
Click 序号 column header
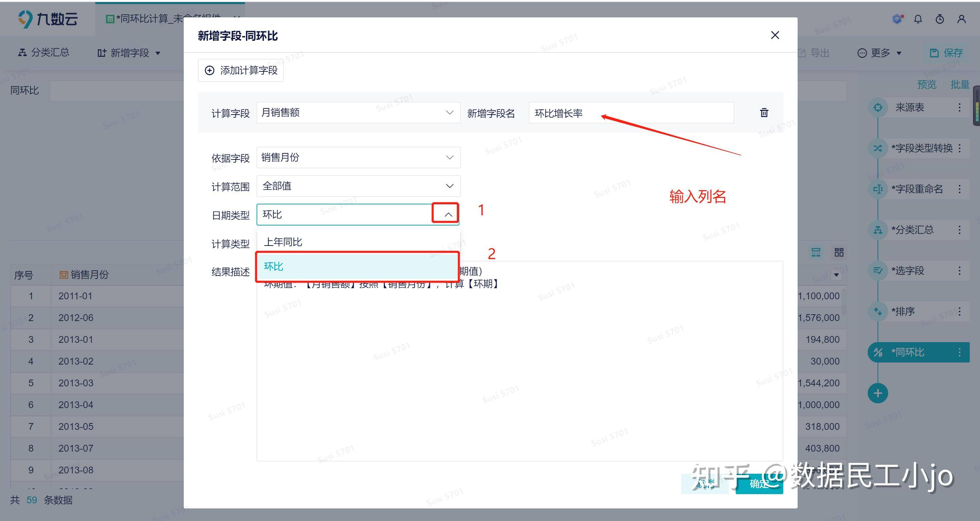(x=23, y=275)
